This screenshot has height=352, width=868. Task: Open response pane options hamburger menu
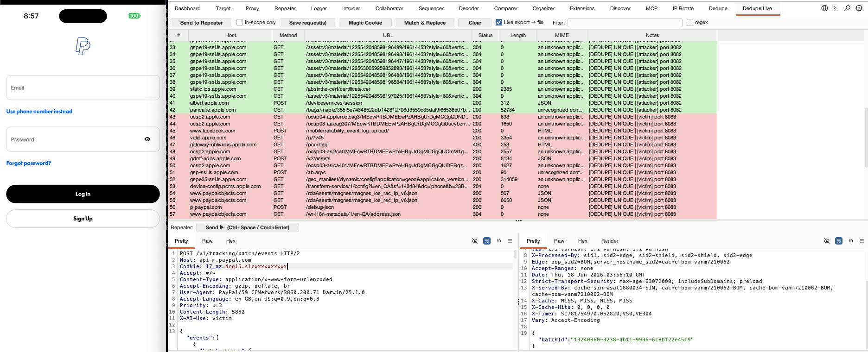[862, 241]
